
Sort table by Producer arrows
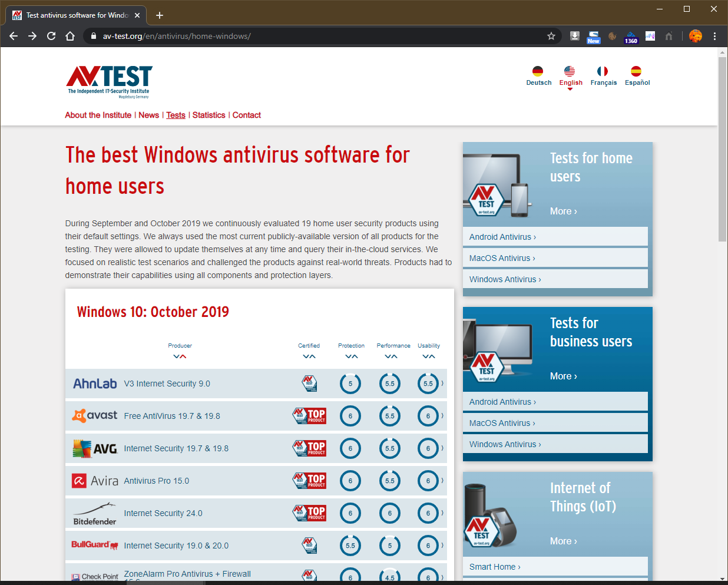click(180, 356)
